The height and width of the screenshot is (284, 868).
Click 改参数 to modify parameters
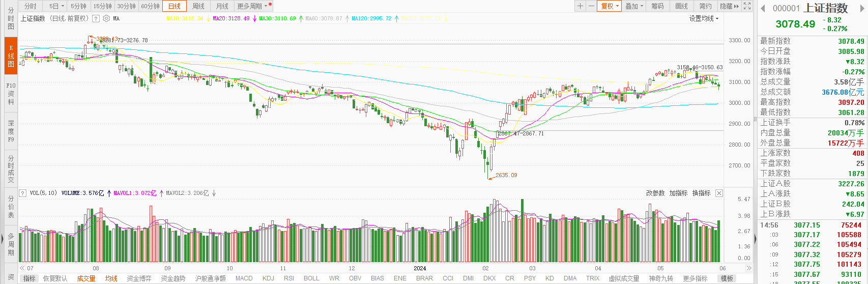[655, 193]
